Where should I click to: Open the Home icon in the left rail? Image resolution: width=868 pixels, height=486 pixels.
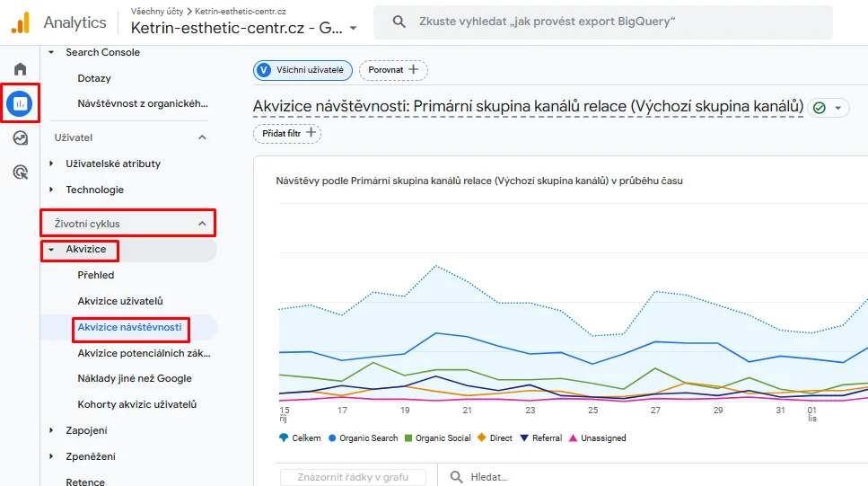(x=21, y=68)
